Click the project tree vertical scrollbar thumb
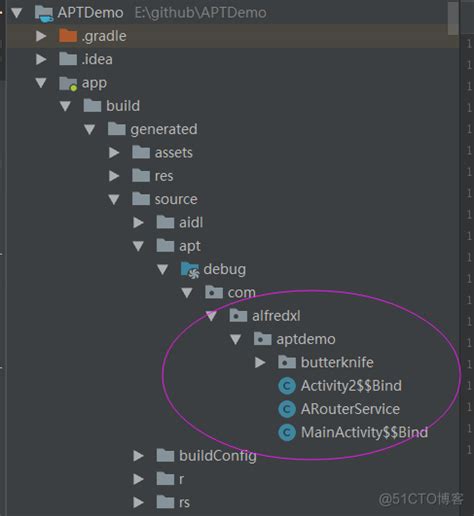Viewport: 474px width, 516px height. point(453,17)
